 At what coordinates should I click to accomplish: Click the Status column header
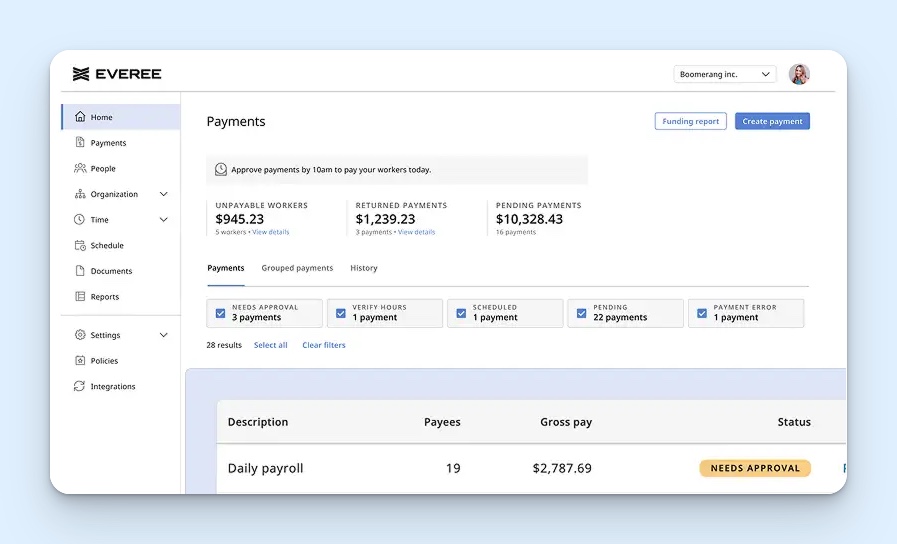pyautogui.click(x=794, y=422)
